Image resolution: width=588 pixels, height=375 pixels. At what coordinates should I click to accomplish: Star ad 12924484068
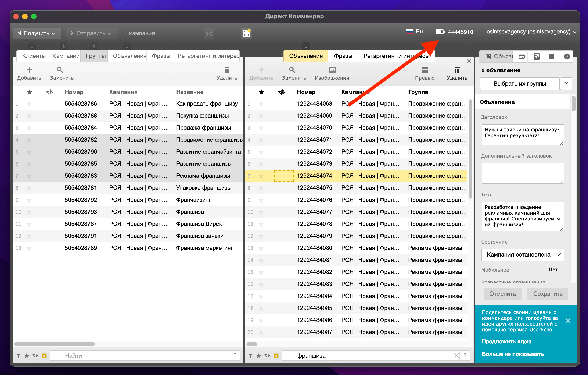pos(261,104)
